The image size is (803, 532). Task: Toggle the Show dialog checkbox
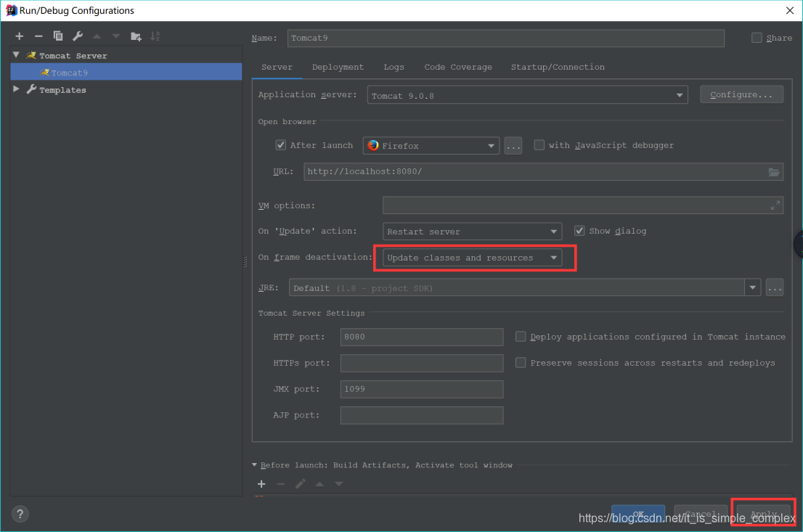click(579, 231)
